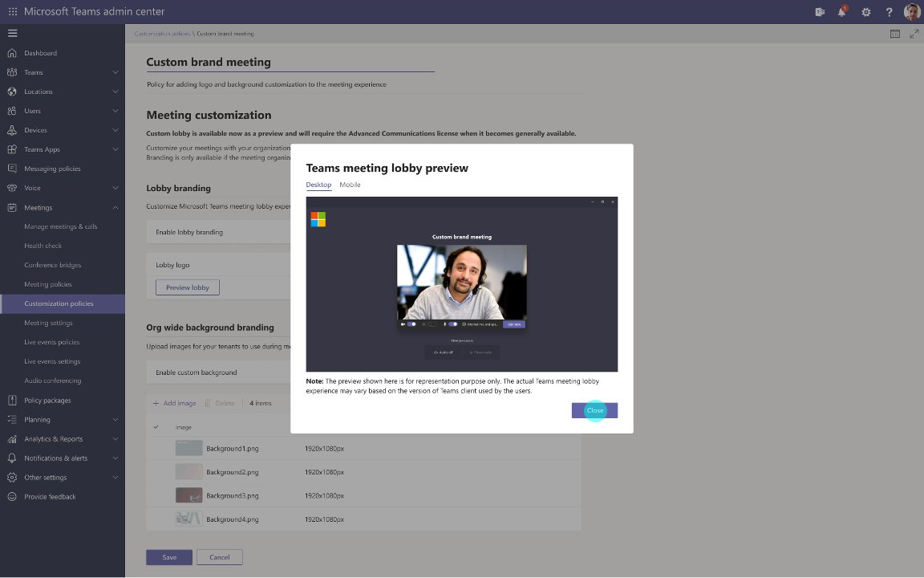Image resolution: width=924 pixels, height=578 pixels.
Task: Click the Meetings calendar icon
Action: 12,208
